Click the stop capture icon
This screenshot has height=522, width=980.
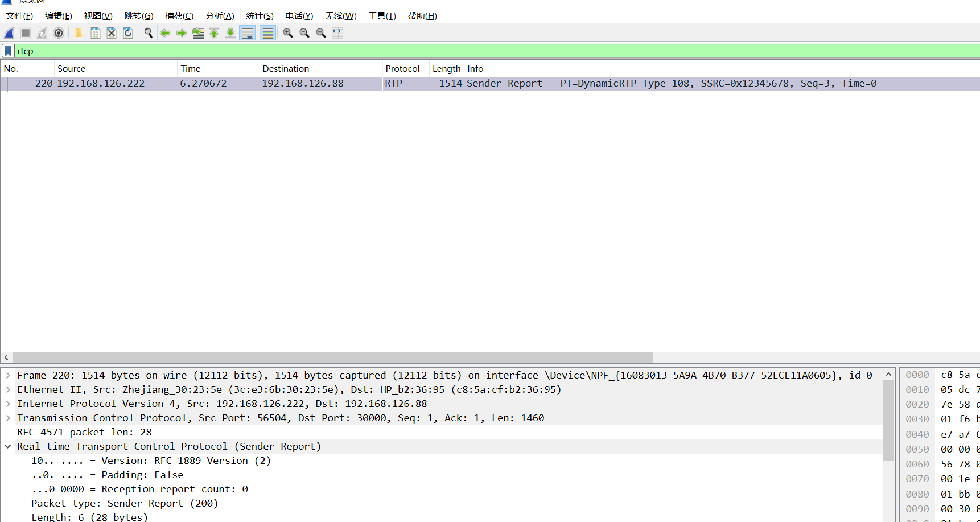[26, 32]
